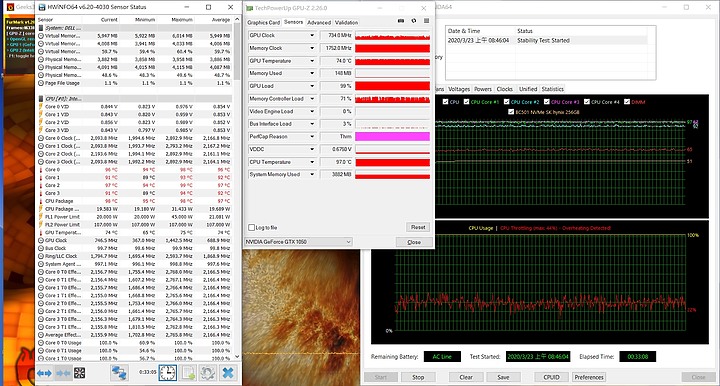Click HWiNFO blue X close sensors icon
The height and width of the screenshot is (386, 720).
[x=228, y=373]
